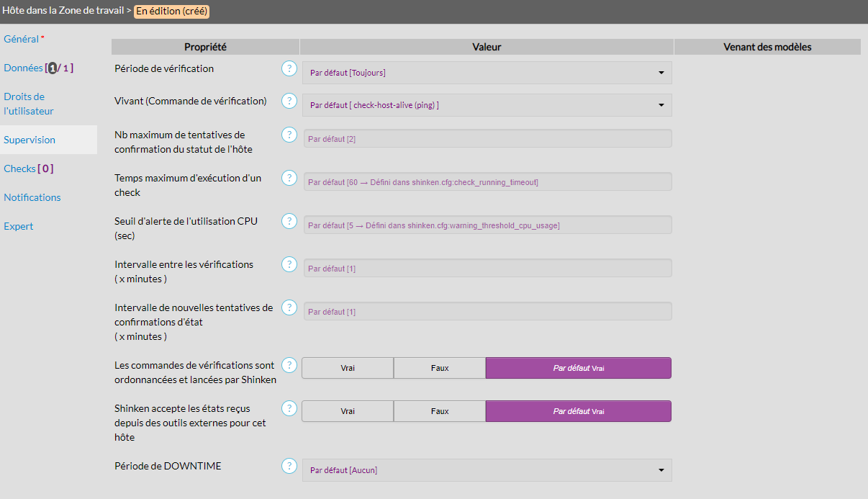
Task: Click help icon for Shinken accepte les états
Action: pos(289,408)
